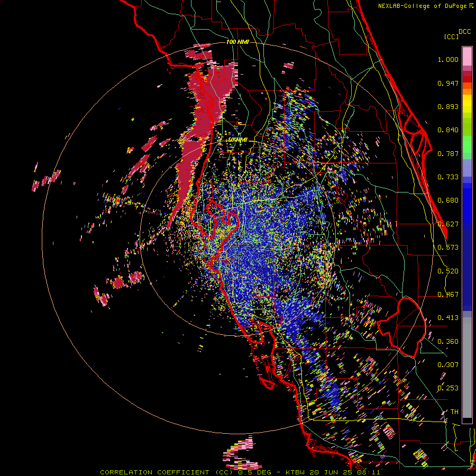
Task: Click the 50 NMI range ring label
Action: click(237, 140)
